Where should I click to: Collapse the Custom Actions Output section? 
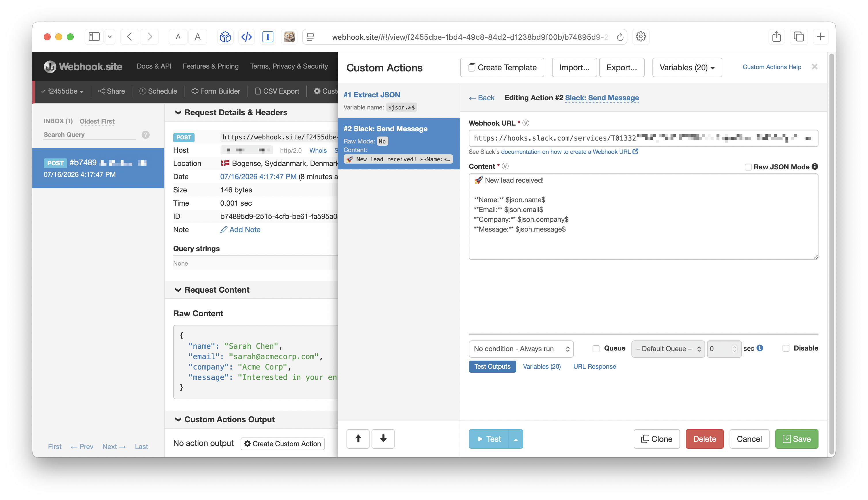[178, 419]
